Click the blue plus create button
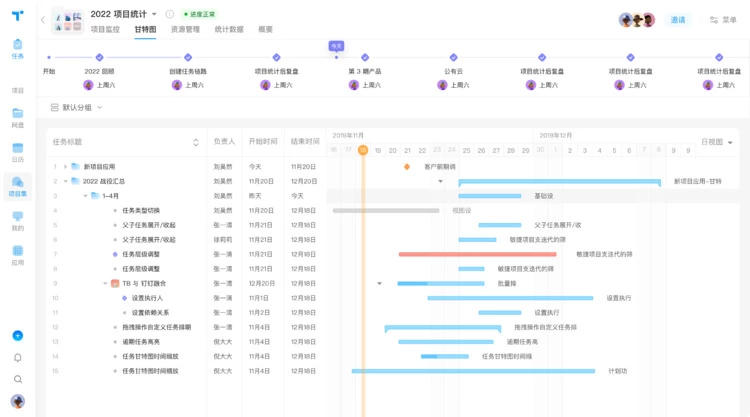Screen dimensions: 750x417 pyautogui.click(x=17, y=336)
